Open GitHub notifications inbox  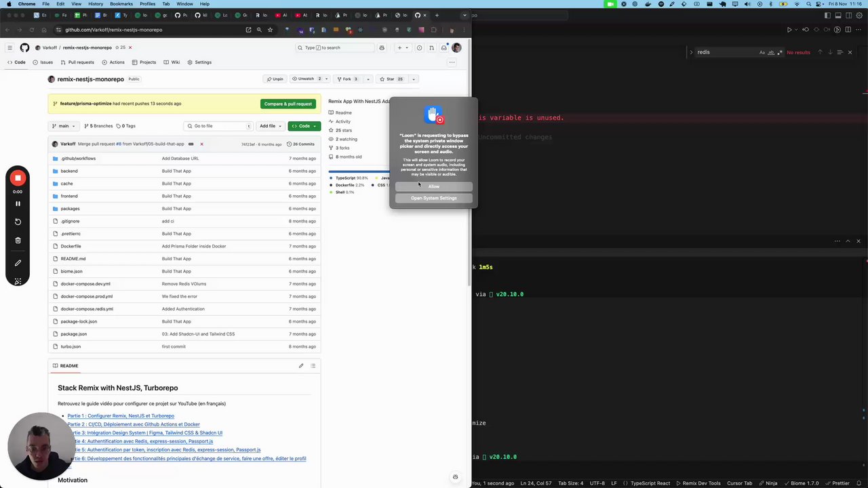click(x=443, y=47)
